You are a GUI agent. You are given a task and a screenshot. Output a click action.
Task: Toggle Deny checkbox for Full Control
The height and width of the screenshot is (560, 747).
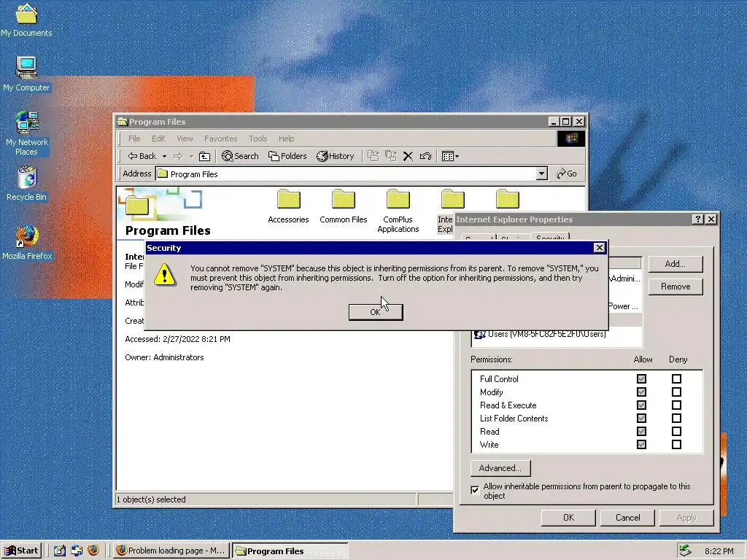(x=676, y=379)
